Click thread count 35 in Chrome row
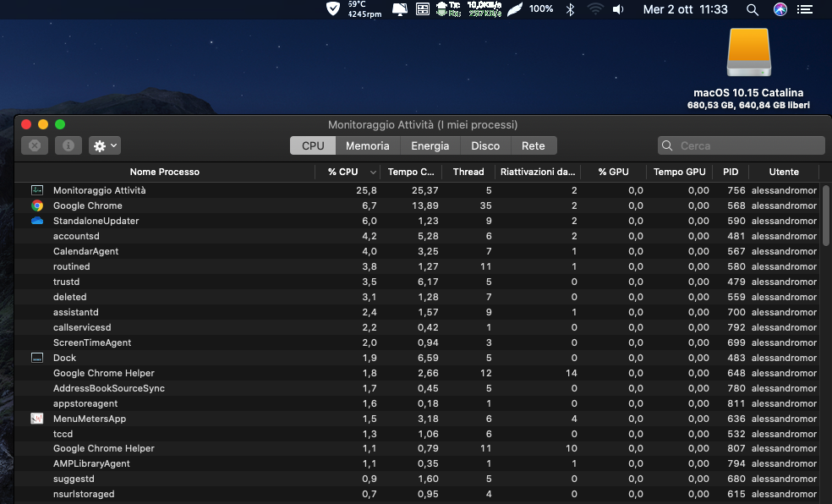The image size is (832, 504). pos(485,205)
